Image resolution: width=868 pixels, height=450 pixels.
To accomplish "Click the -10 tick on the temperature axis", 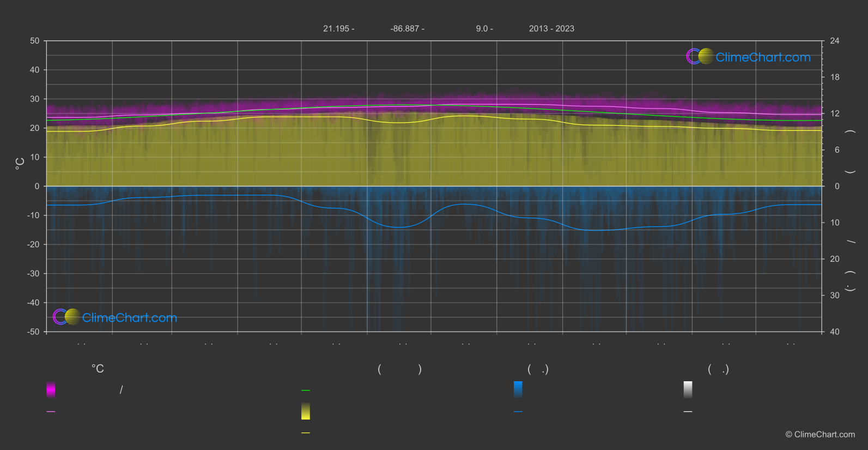I will point(33,215).
